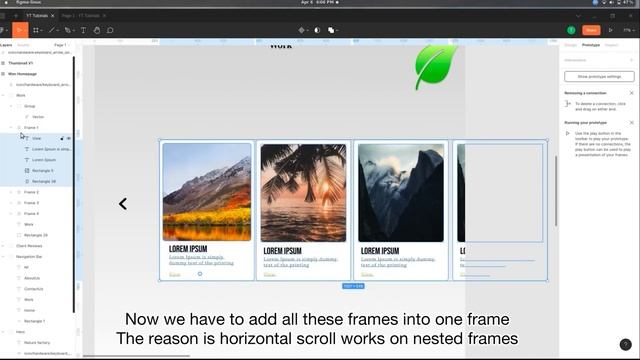This screenshot has height=360, width=640.
Task: Select the Thumbnail V1 frame layer
Action: 20,63
